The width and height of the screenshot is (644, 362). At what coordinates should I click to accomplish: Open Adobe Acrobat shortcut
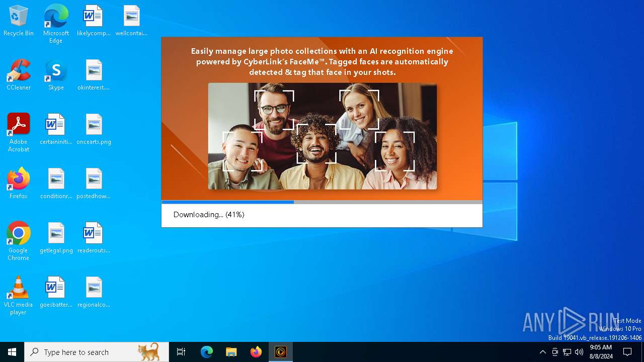click(19, 132)
